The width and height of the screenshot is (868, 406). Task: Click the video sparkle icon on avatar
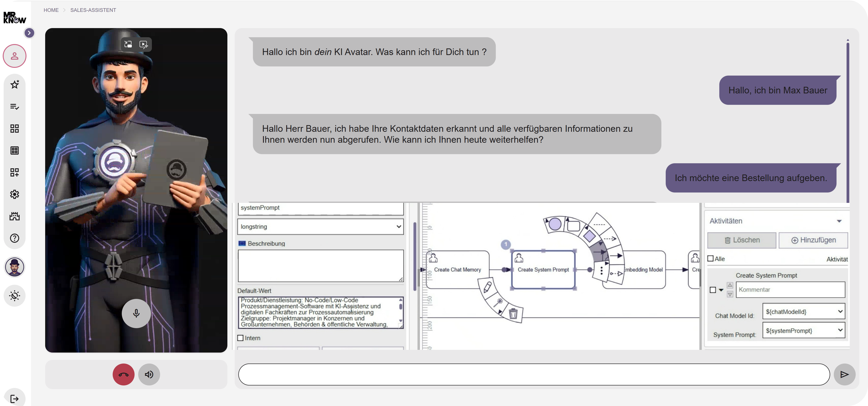(x=144, y=44)
